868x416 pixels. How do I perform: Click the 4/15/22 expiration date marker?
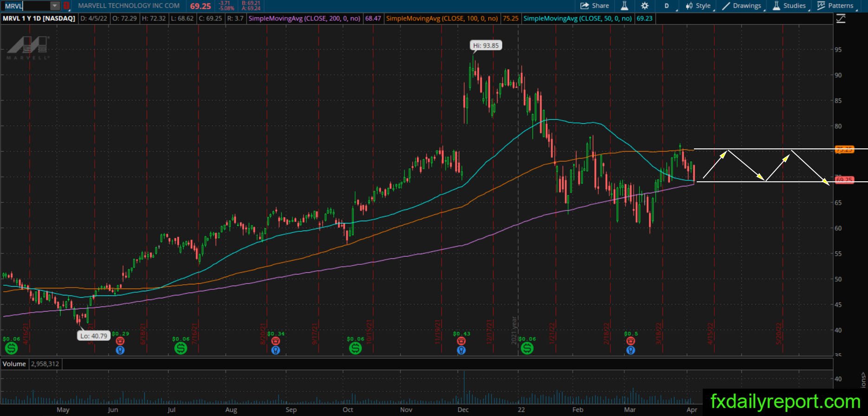[x=711, y=333]
